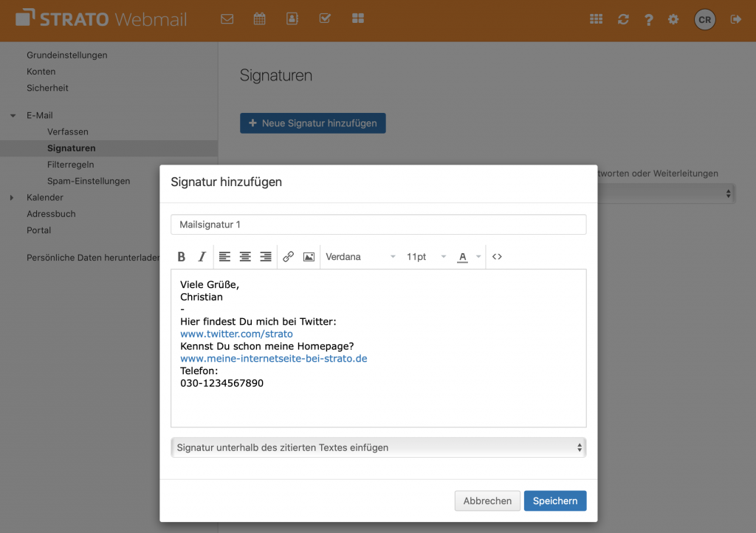The width and height of the screenshot is (756, 533).
Task: Open Spam-Einstellungen settings
Action: pyautogui.click(x=89, y=181)
